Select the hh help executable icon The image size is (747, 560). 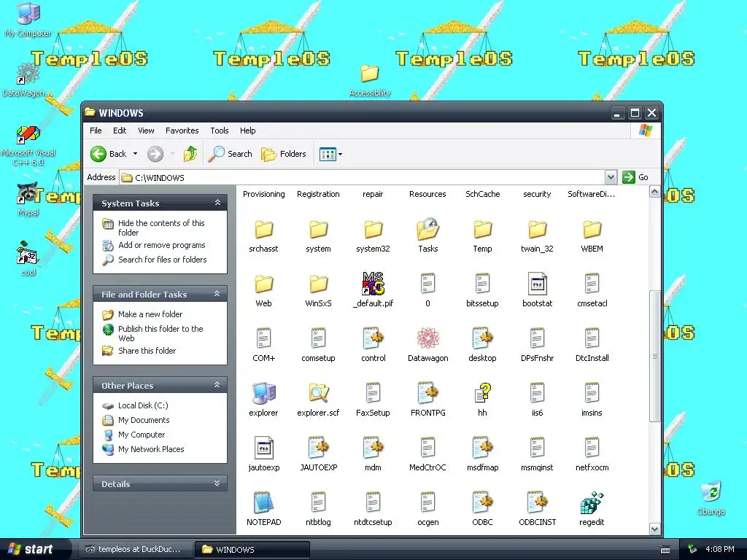tap(482, 393)
